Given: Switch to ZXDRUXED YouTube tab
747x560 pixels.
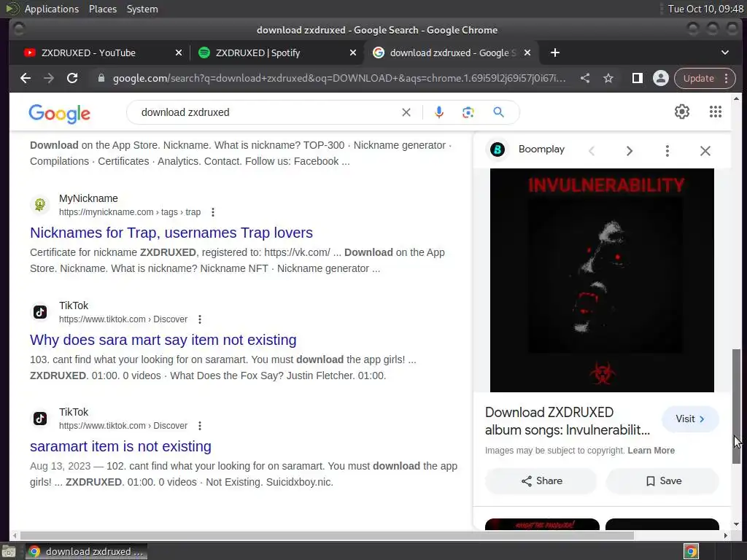Looking at the screenshot, I should tap(88, 52).
